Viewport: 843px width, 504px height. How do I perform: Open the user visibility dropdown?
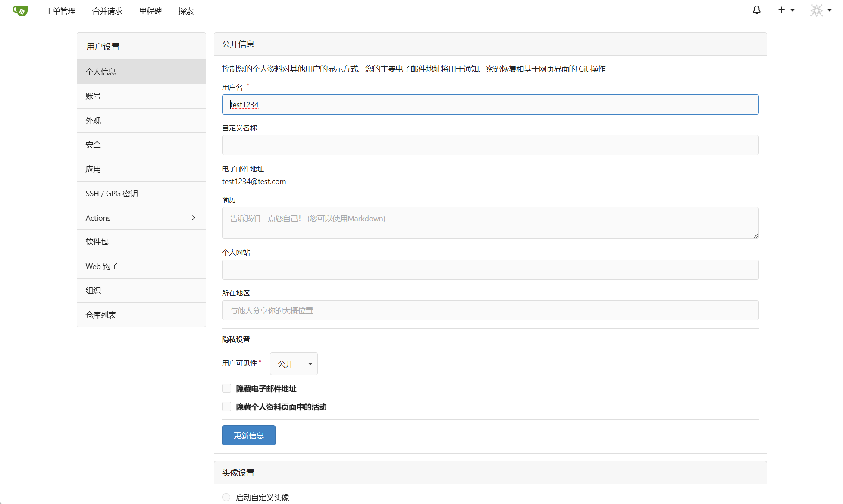[294, 364]
